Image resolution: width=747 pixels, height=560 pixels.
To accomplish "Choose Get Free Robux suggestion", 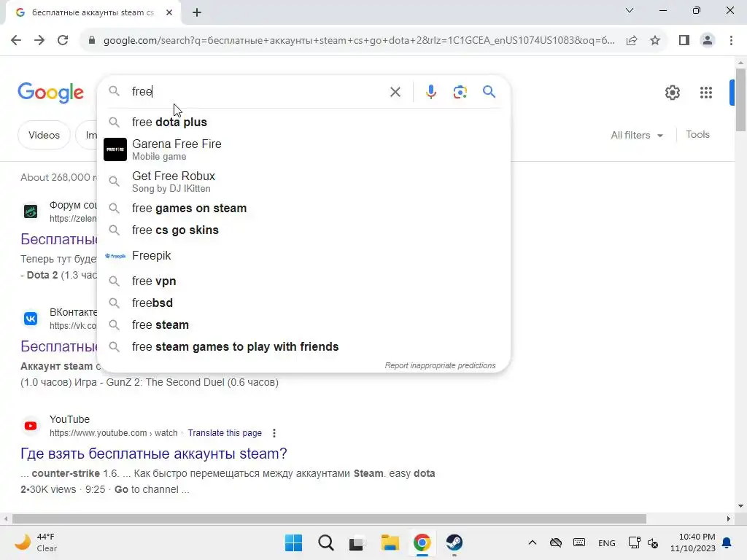I will coord(303,182).
